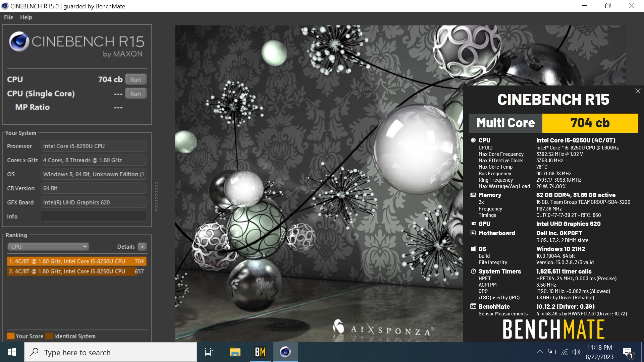This screenshot has height=362, width=644.
Task: Click the BenchMate version icon
Action: pyautogui.click(x=473, y=306)
